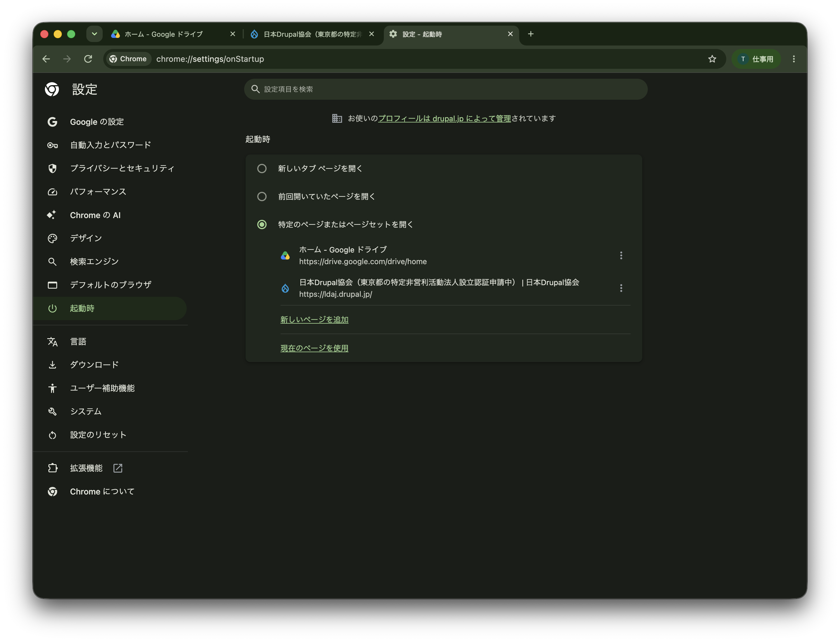Click https://ldaj.drupal.jp/ URL text
Screen dimensions: 840x642
(335, 294)
